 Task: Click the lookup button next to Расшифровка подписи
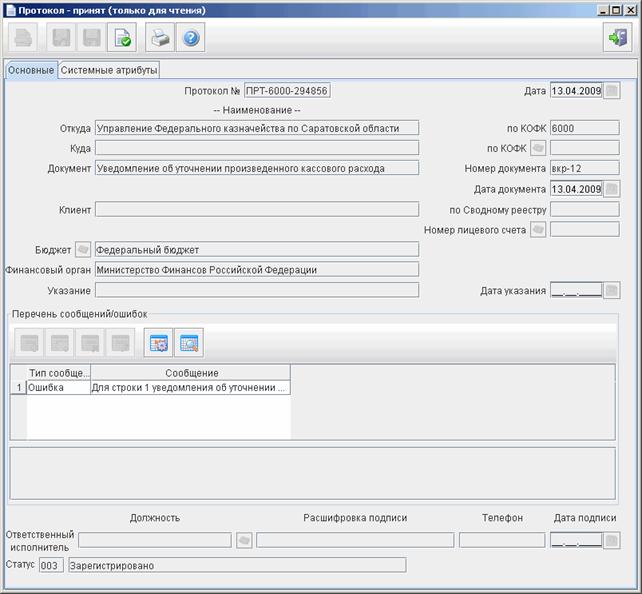pyautogui.click(x=244, y=540)
